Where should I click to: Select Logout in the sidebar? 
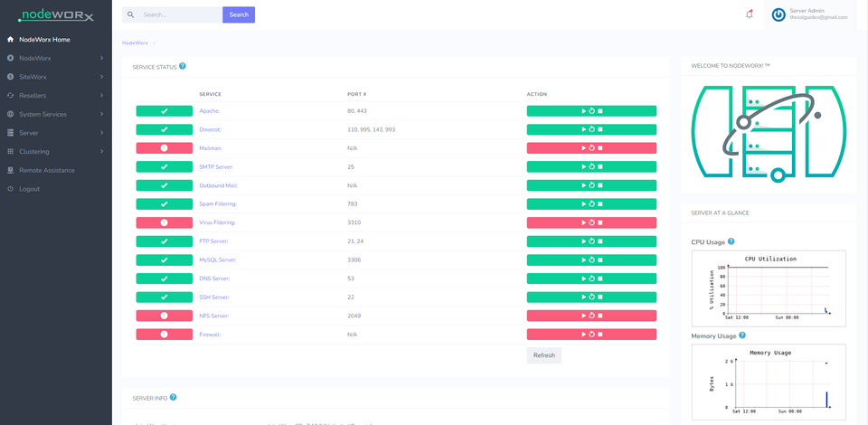tap(29, 189)
